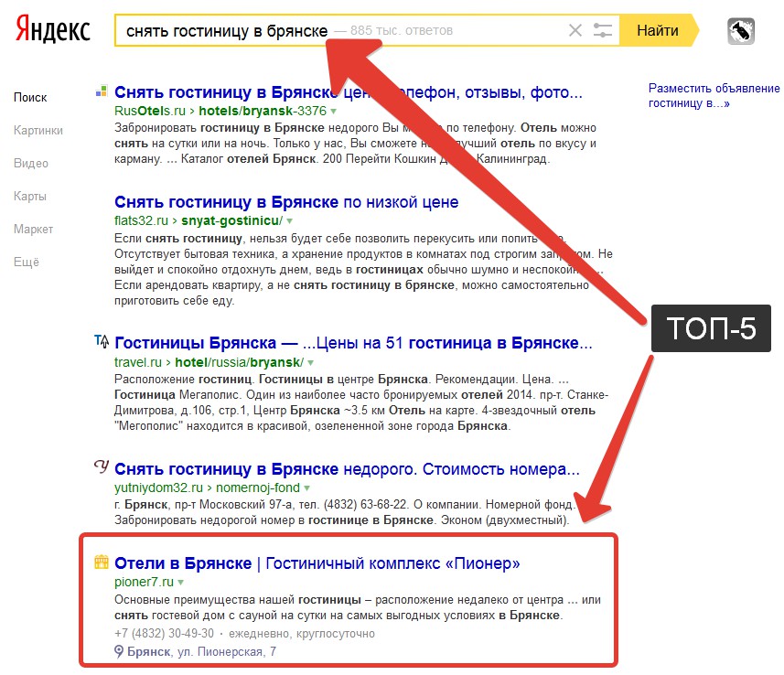Click yutniydom32.ru nomernoj-fond URL
This screenshot has width=784, height=675.
tap(207, 487)
